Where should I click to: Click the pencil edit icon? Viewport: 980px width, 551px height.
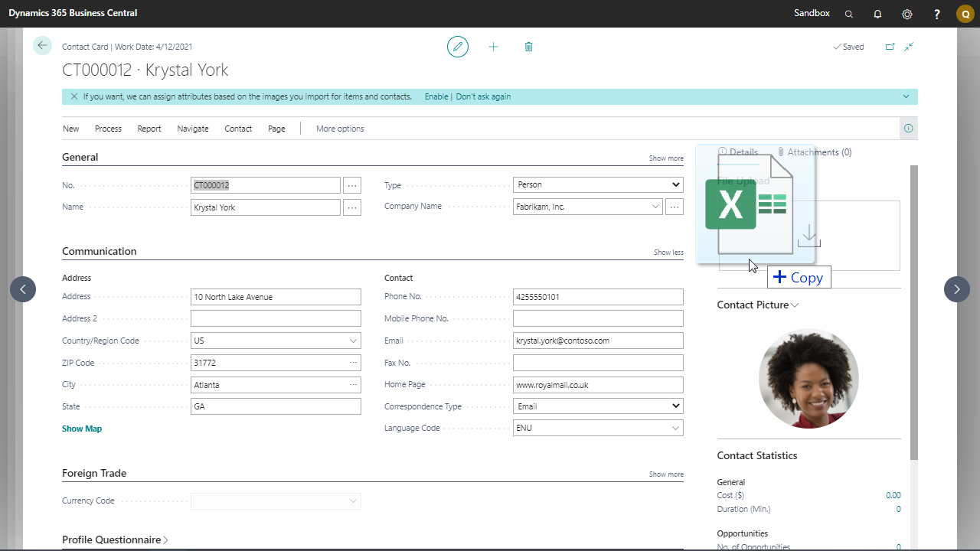[x=458, y=47]
